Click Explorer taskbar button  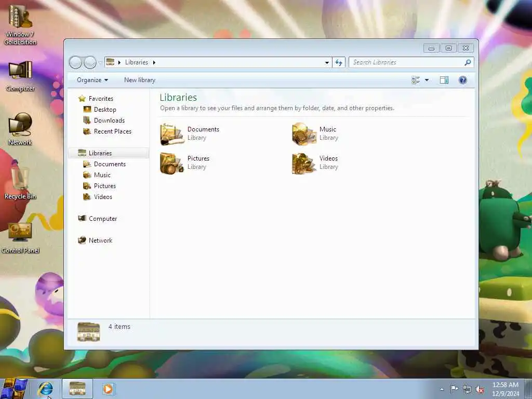(x=77, y=389)
